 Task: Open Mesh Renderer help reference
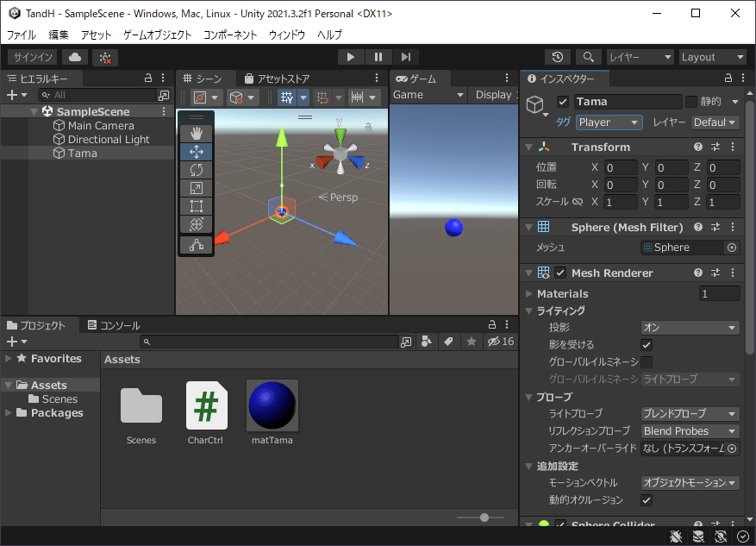coord(697,273)
